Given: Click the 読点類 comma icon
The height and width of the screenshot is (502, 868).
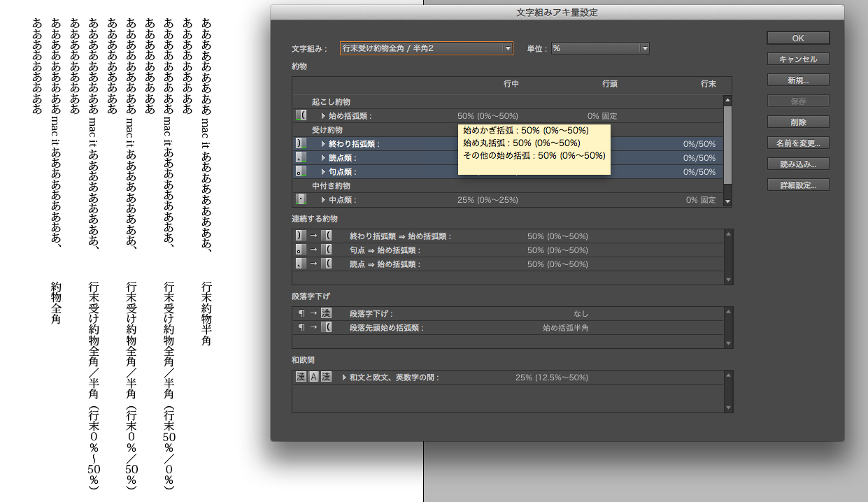Looking at the screenshot, I should [301, 158].
